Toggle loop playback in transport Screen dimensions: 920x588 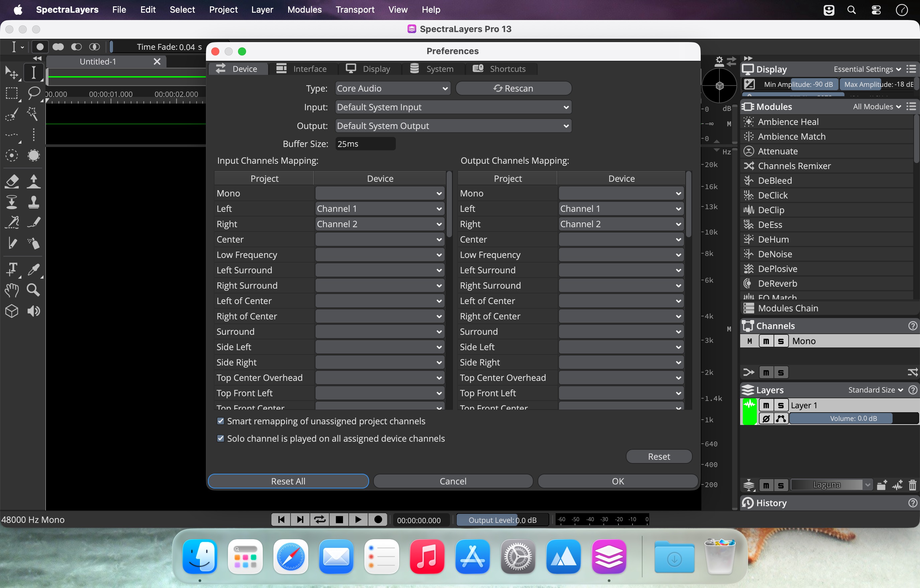tap(319, 520)
